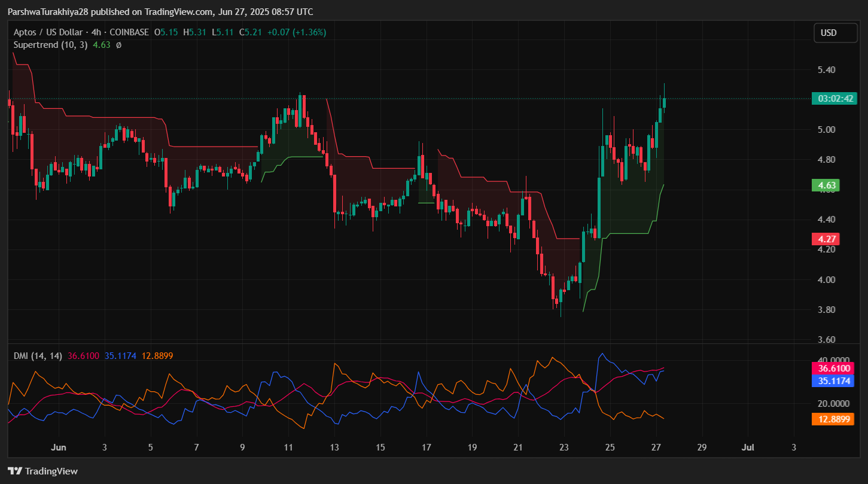Click the Jun label on time axis

coord(58,448)
